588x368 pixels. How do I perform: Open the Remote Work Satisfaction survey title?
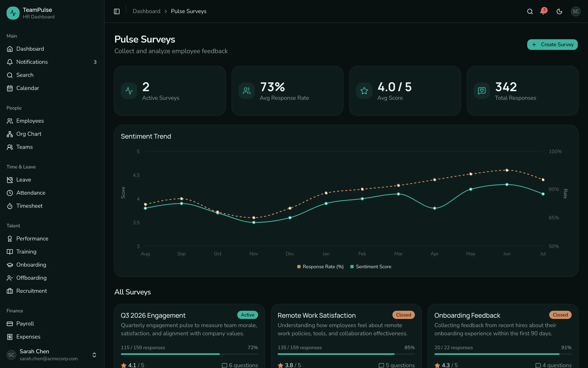[x=316, y=315]
